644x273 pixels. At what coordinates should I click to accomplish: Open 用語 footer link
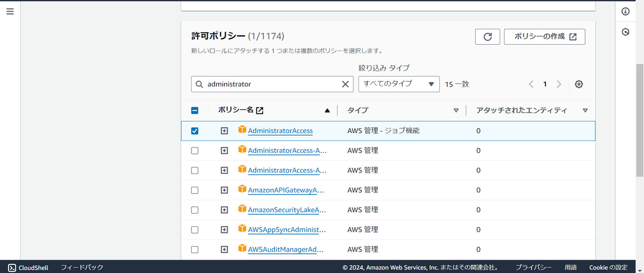(571, 267)
